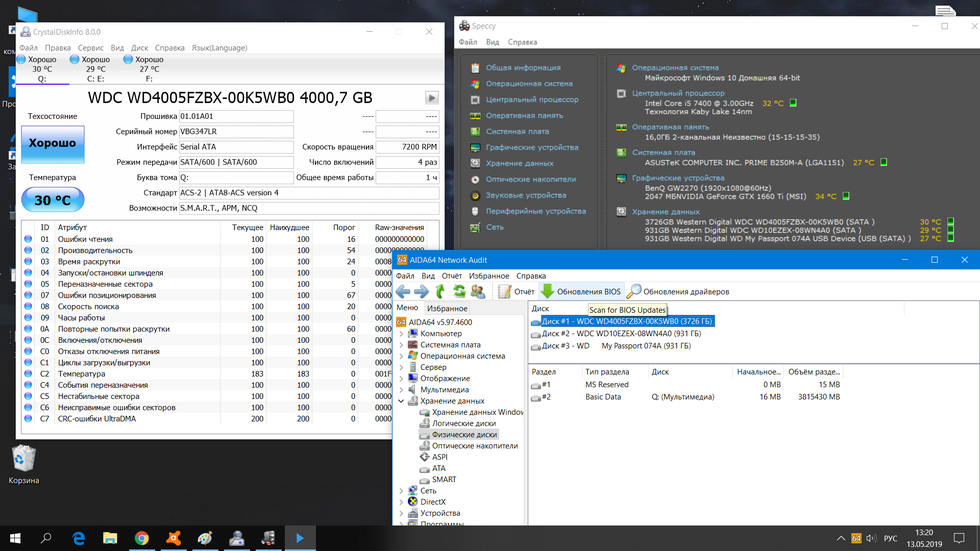The height and width of the screenshot is (551, 980).
Task: Select Оперативная память in Speccy sidebar
Action: tap(524, 116)
